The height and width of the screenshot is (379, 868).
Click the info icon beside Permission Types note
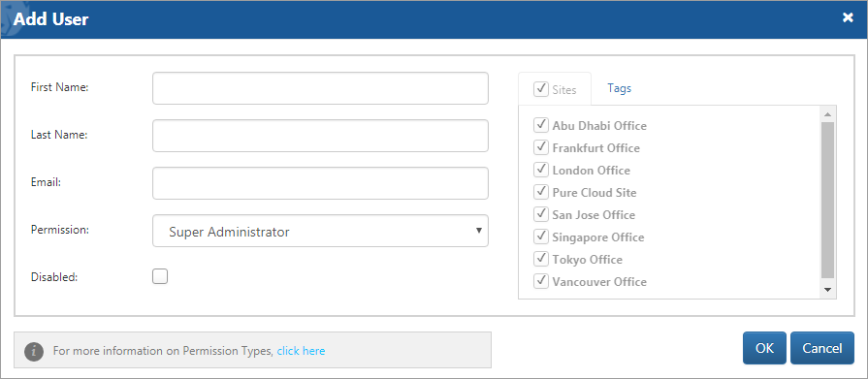(34, 351)
